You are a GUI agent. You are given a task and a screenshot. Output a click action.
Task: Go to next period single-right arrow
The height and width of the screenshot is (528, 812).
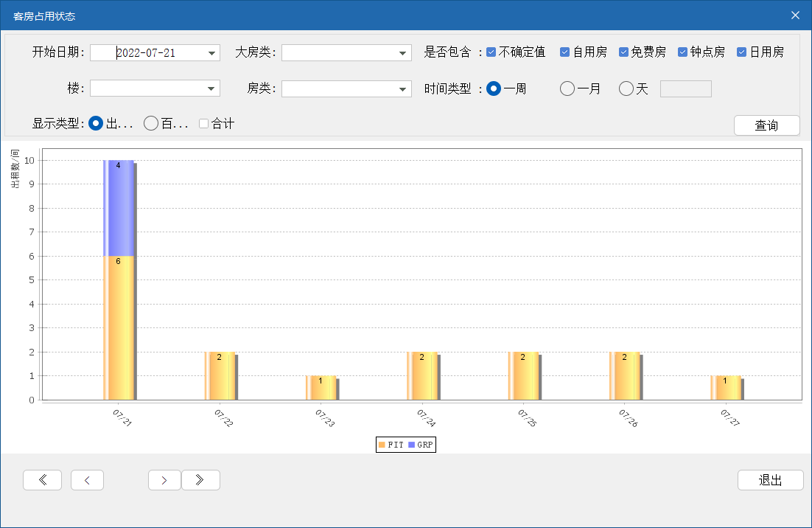[x=164, y=480]
